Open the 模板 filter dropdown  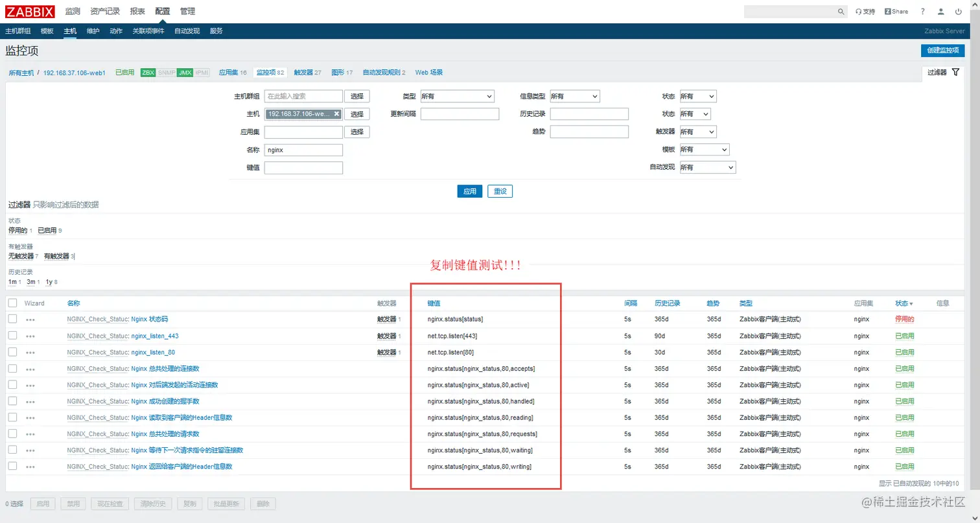tap(704, 150)
